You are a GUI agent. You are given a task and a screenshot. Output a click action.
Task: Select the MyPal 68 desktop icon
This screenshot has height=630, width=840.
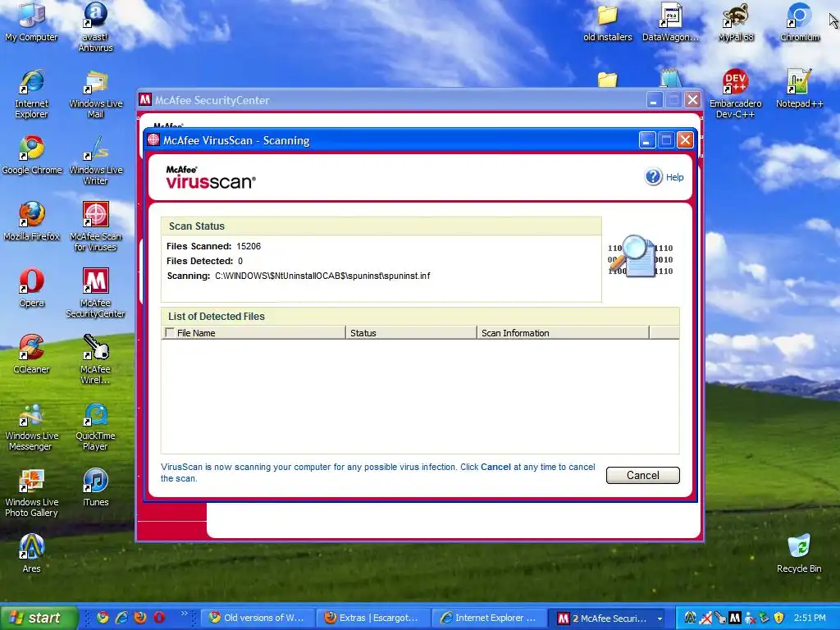click(x=736, y=22)
